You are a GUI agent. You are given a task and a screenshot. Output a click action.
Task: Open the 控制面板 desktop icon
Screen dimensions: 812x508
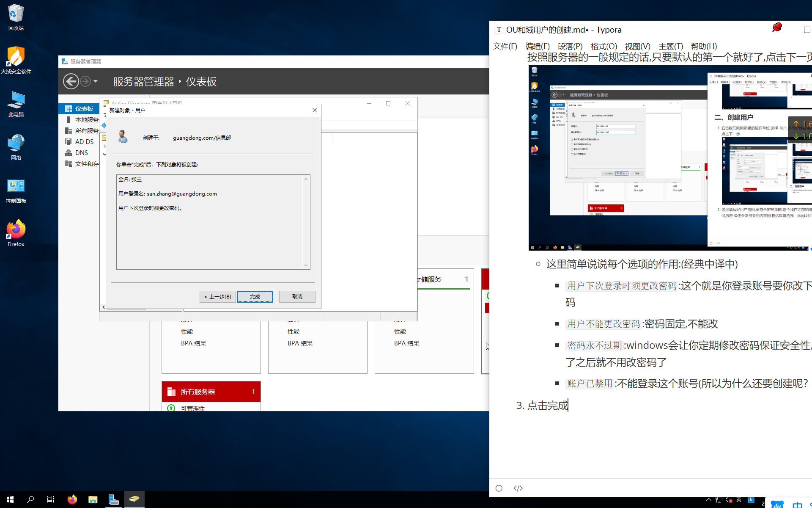click(16, 190)
